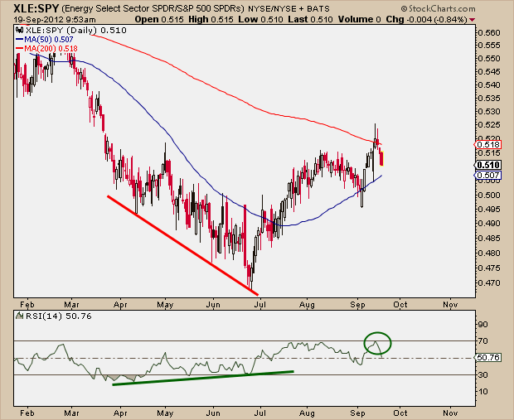The height and width of the screenshot is (420, 514).
Task: Click the 90 level label on RSI axis
Action: click(482, 325)
